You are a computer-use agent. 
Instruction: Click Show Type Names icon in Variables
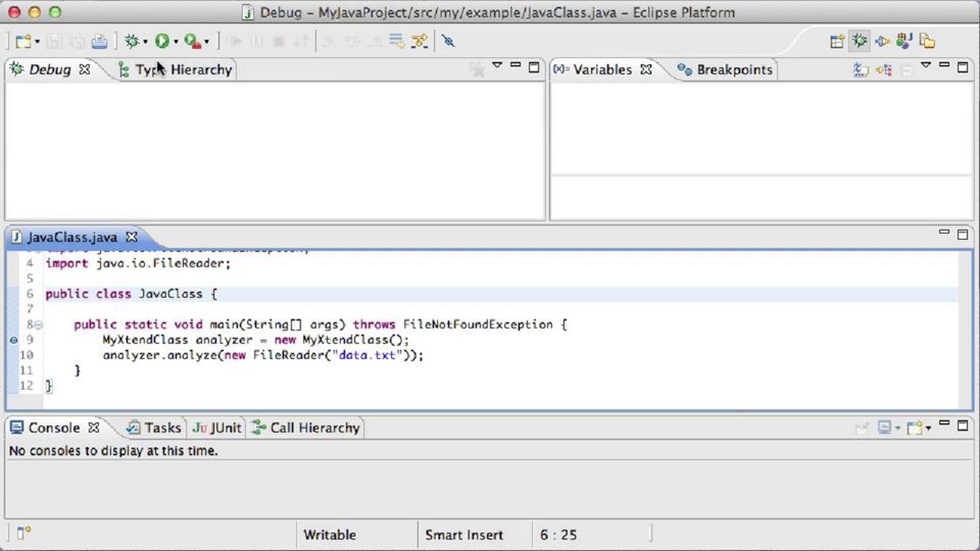860,70
